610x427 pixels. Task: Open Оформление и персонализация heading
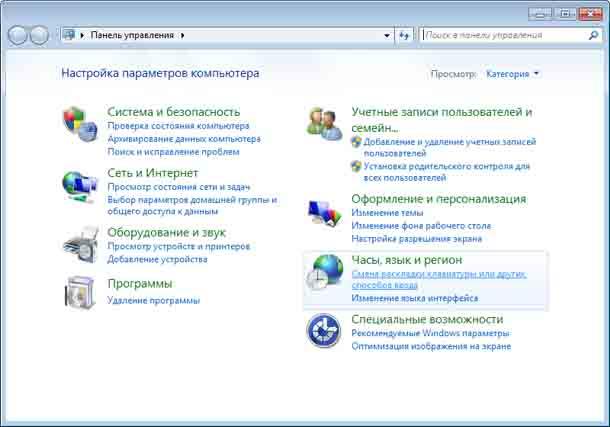tap(439, 199)
